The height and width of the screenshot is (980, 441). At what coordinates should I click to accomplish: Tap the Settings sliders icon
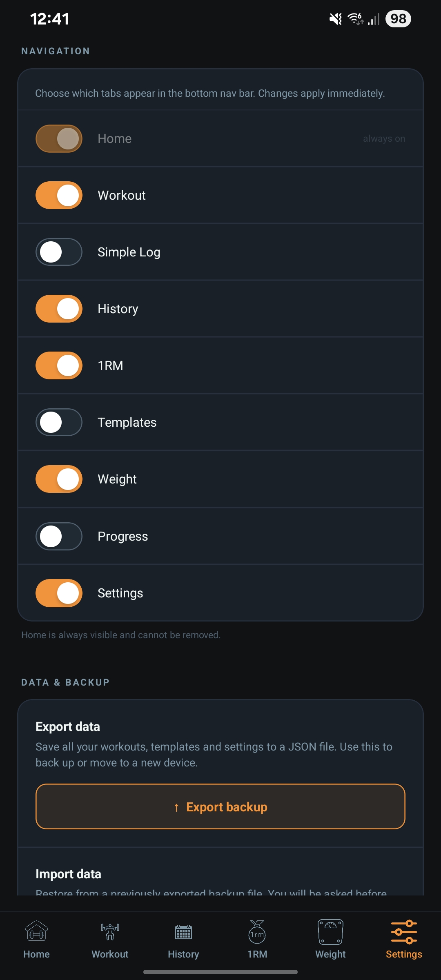pos(403,932)
